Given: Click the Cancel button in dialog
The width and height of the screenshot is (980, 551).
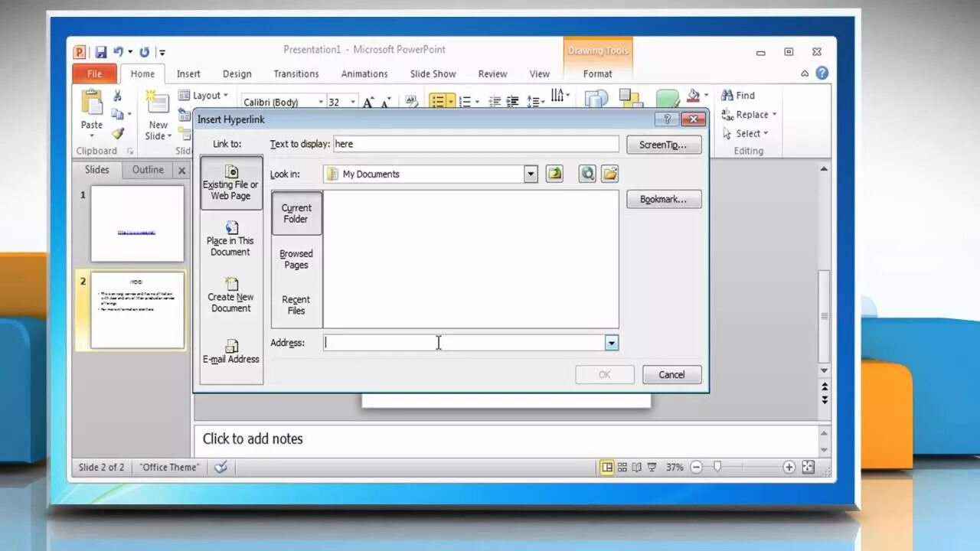Looking at the screenshot, I should point(671,374).
